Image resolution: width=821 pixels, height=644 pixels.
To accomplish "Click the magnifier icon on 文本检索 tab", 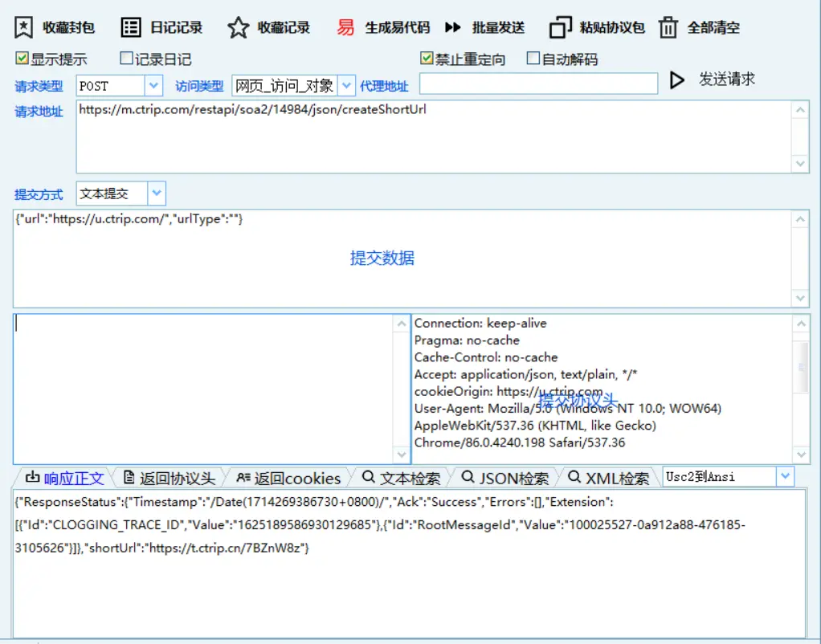I will click(369, 477).
